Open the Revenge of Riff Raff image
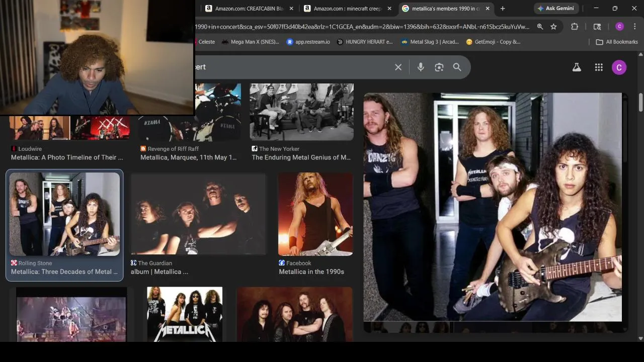This screenshot has width=644, height=362. click(x=190, y=112)
